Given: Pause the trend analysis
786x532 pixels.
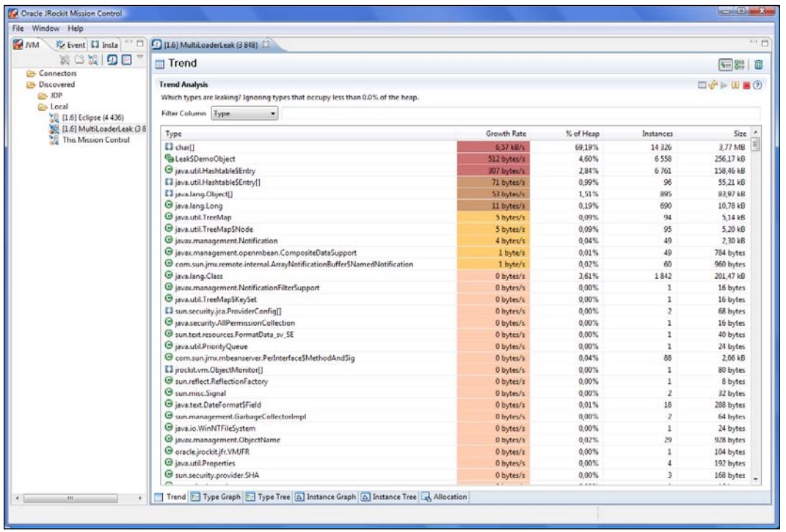Looking at the screenshot, I should [735, 85].
